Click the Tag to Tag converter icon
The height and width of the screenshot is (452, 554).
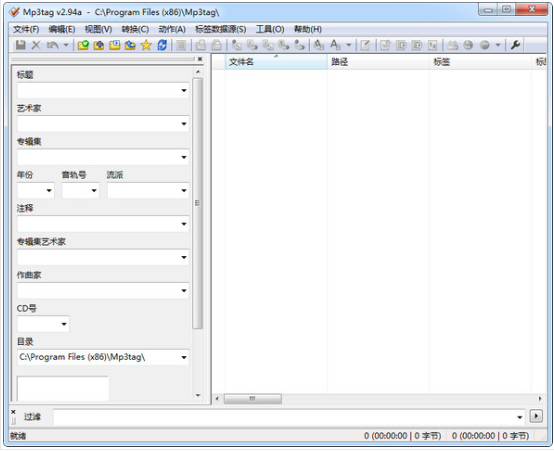pos(299,45)
